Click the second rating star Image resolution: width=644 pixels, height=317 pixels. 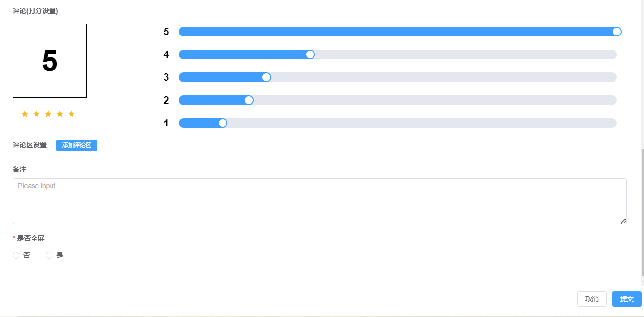tap(36, 114)
